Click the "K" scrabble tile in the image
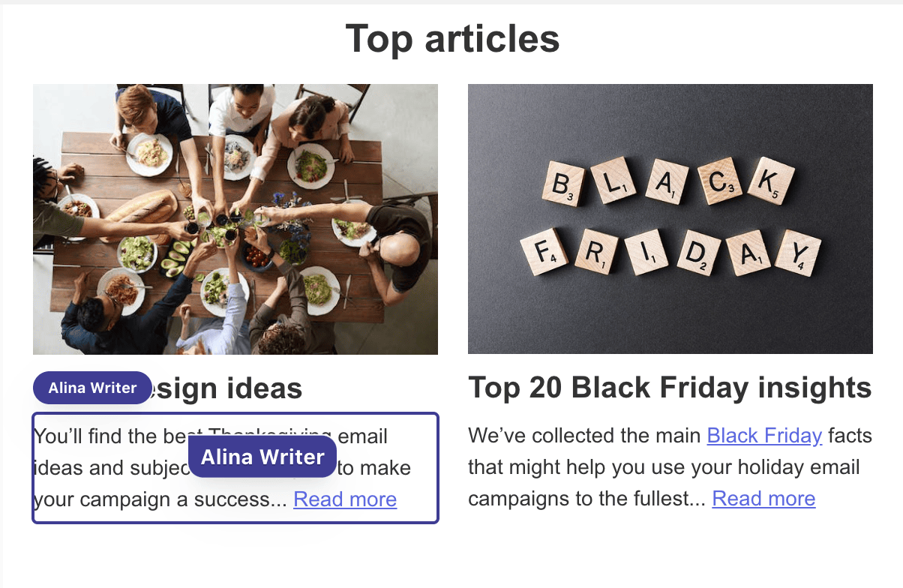The height and width of the screenshot is (588, 903). pos(770,181)
